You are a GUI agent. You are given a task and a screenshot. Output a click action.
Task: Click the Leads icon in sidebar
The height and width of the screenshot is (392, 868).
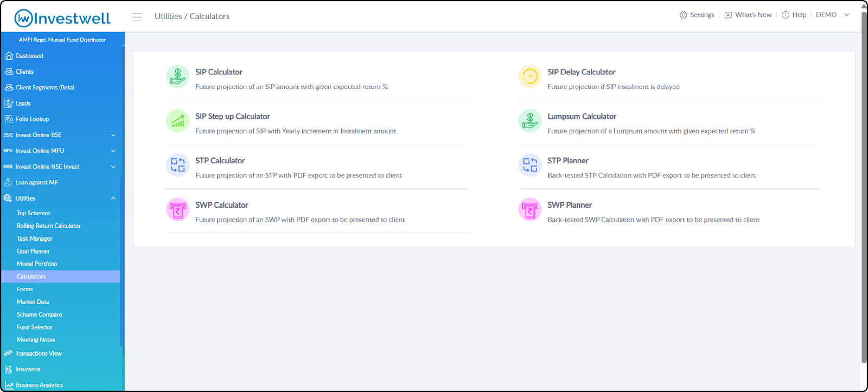pos(9,103)
